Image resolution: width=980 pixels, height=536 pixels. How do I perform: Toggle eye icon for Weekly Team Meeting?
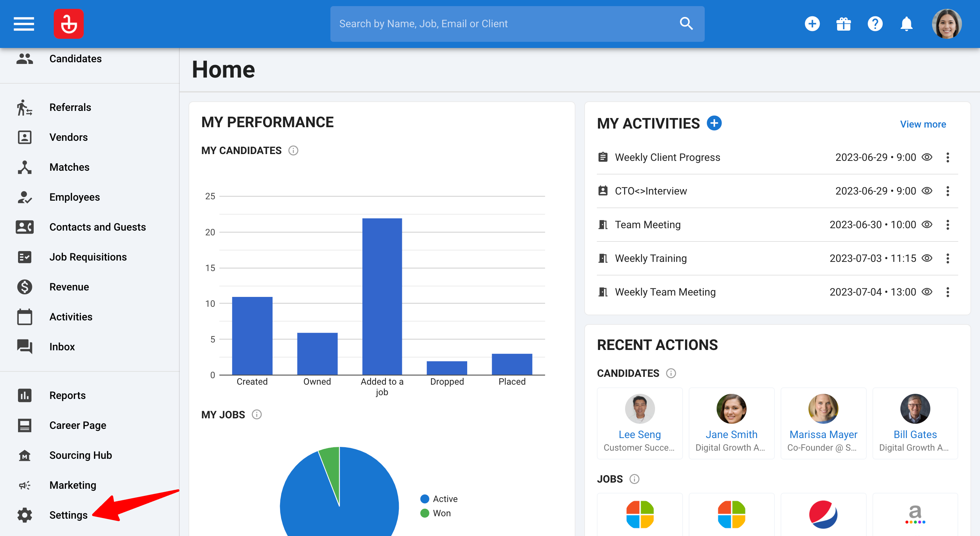click(x=927, y=292)
